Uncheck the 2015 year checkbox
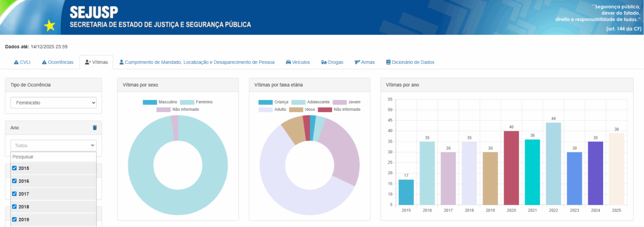The height and width of the screenshot is (227, 644). [15, 168]
